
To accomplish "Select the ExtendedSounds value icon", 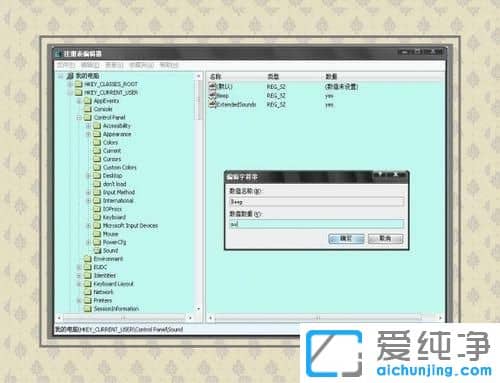I will click(213, 104).
